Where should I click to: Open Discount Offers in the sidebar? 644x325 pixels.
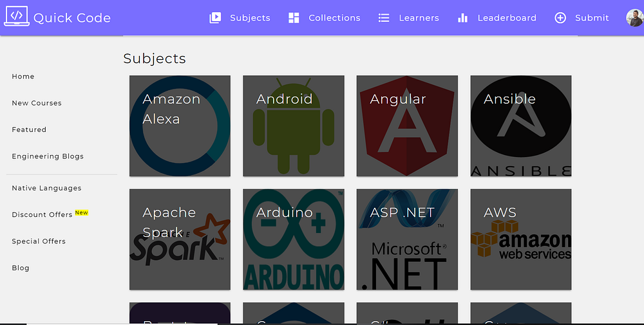[x=42, y=214]
